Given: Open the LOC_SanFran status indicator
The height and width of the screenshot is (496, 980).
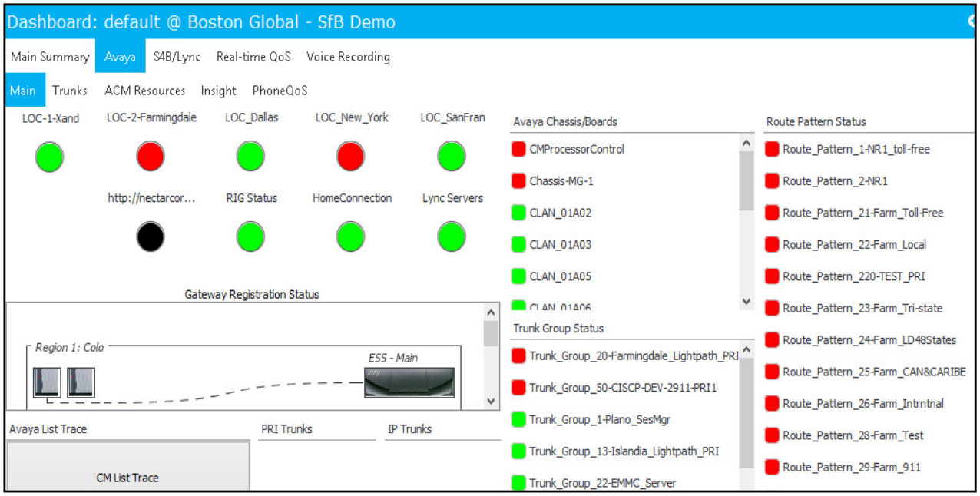Looking at the screenshot, I should [x=452, y=157].
